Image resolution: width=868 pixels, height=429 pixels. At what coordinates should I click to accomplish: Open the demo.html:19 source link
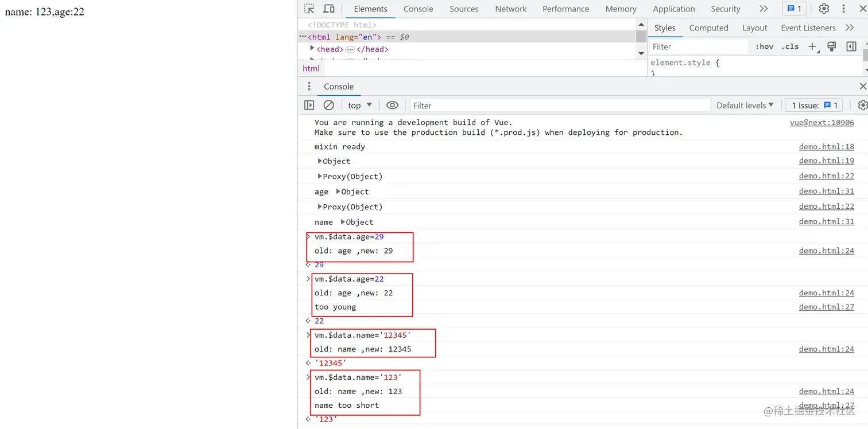(x=826, y=161)
